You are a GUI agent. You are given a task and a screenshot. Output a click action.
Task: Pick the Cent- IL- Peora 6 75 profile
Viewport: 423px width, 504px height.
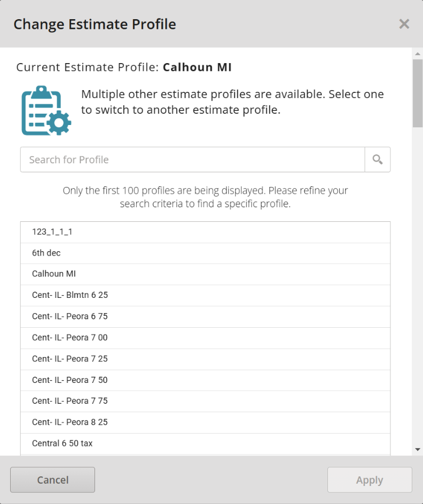click(x=205, y=316)
